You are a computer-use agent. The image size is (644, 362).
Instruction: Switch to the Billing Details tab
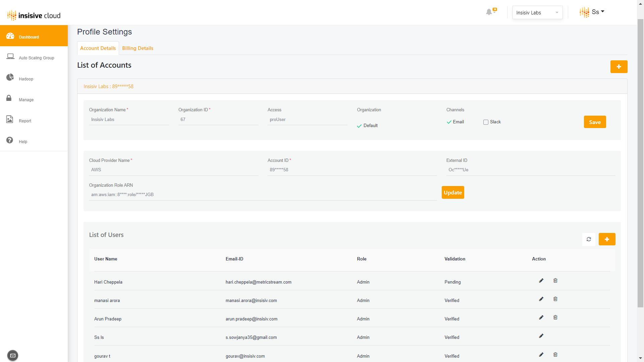click(138, 48)
